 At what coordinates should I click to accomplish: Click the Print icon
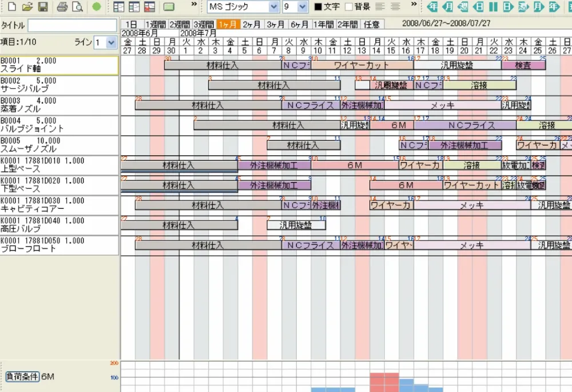click(62, 7)
